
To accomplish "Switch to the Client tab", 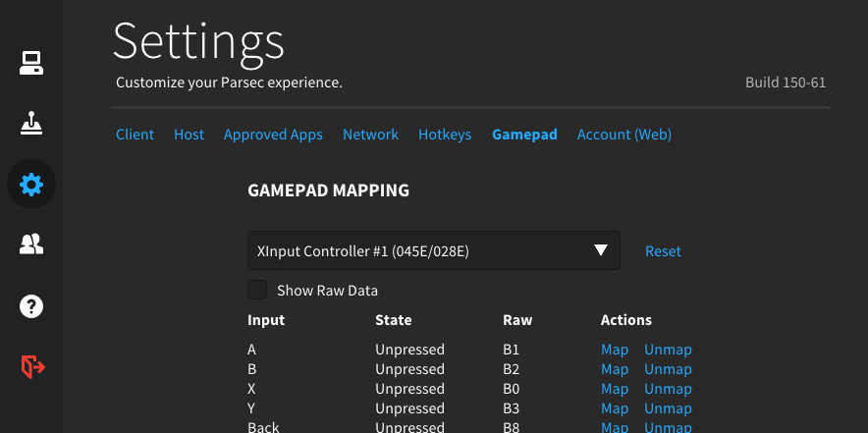I will pos(135,135).
